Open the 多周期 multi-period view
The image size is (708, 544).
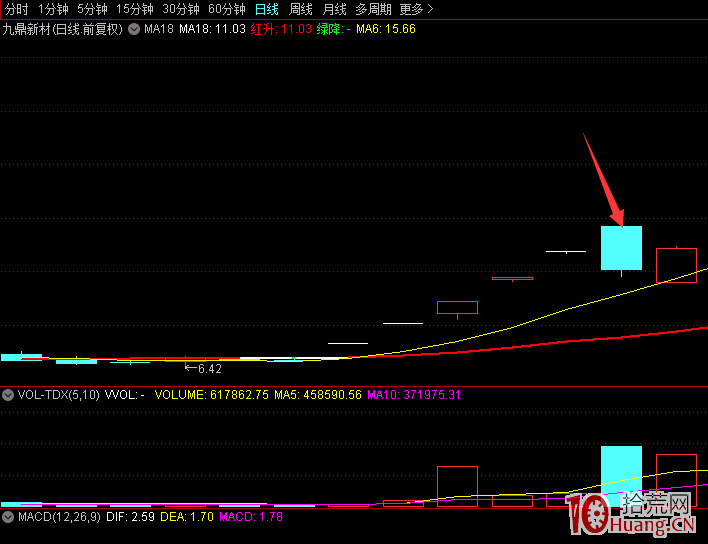(x=373, y=9)
